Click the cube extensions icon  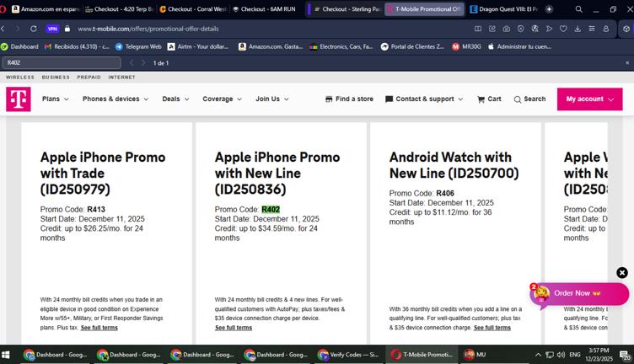tap(626, 29)
